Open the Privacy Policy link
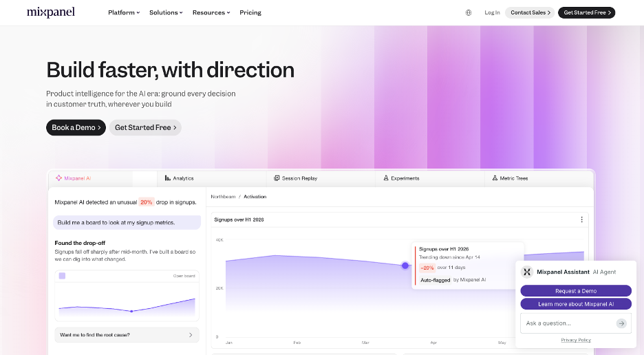The width and height of the screenshot is (644, 355). (x=576, y=340)
